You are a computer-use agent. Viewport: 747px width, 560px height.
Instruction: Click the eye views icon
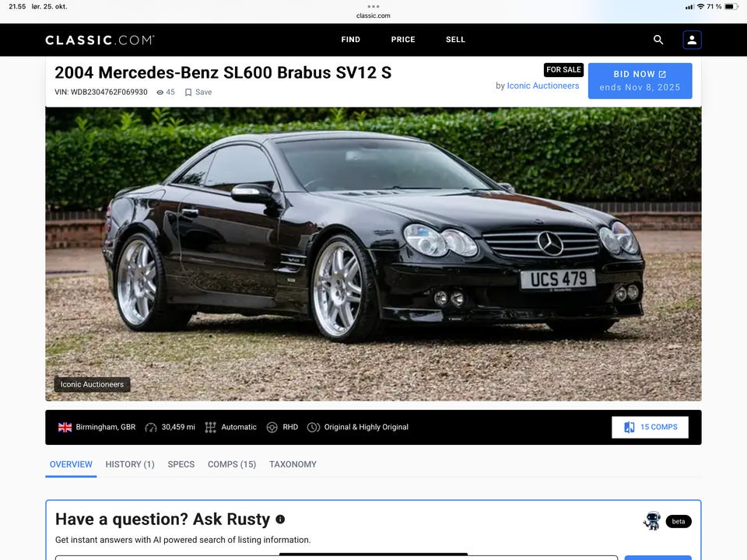160,93
